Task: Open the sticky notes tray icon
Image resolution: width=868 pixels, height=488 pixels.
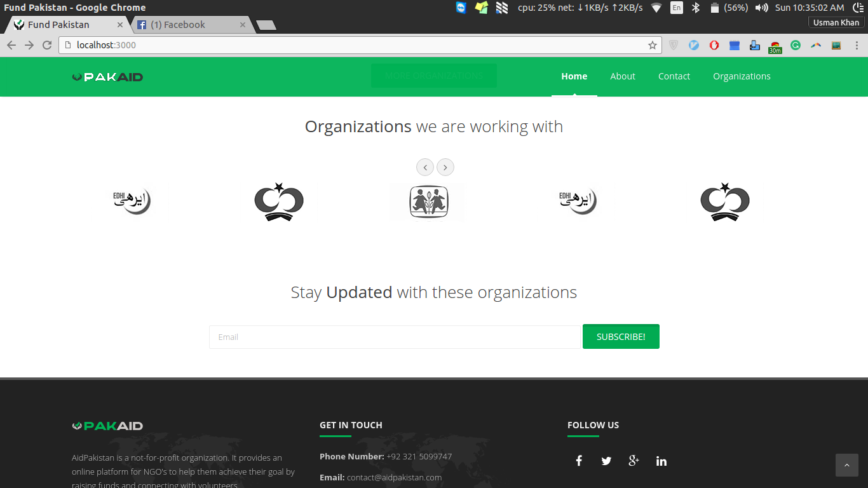Action: point(482,8)
